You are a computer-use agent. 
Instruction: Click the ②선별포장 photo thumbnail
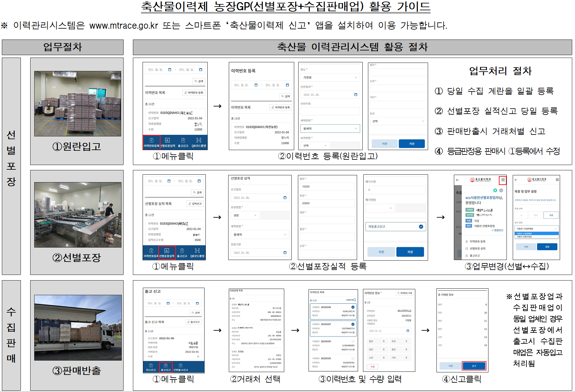click(78, 215)
